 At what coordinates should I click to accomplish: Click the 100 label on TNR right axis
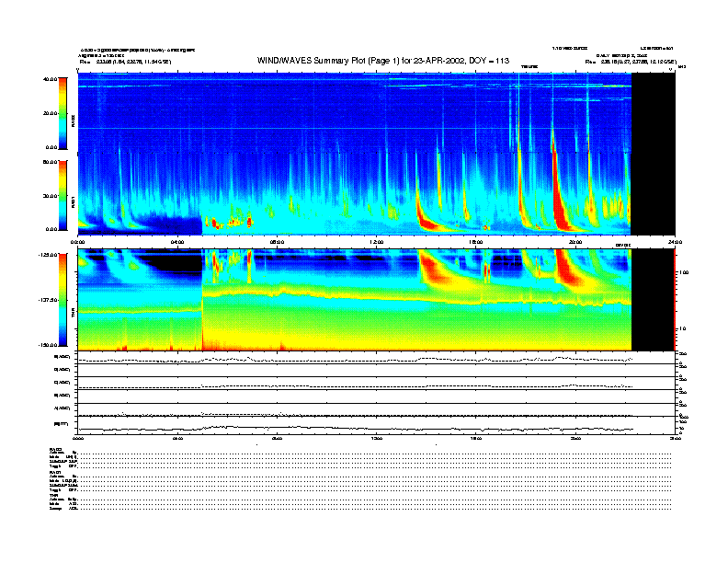[684, 272]
